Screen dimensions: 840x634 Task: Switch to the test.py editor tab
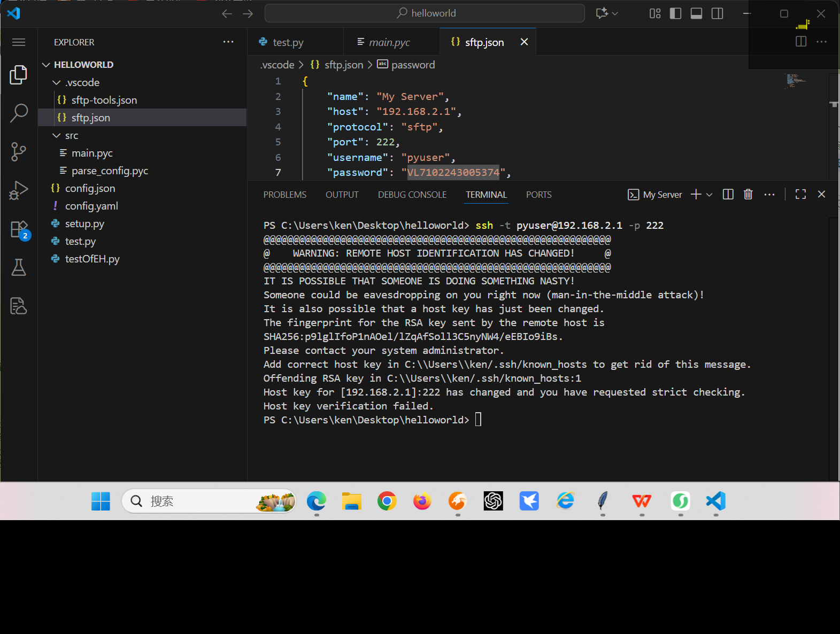288,42
